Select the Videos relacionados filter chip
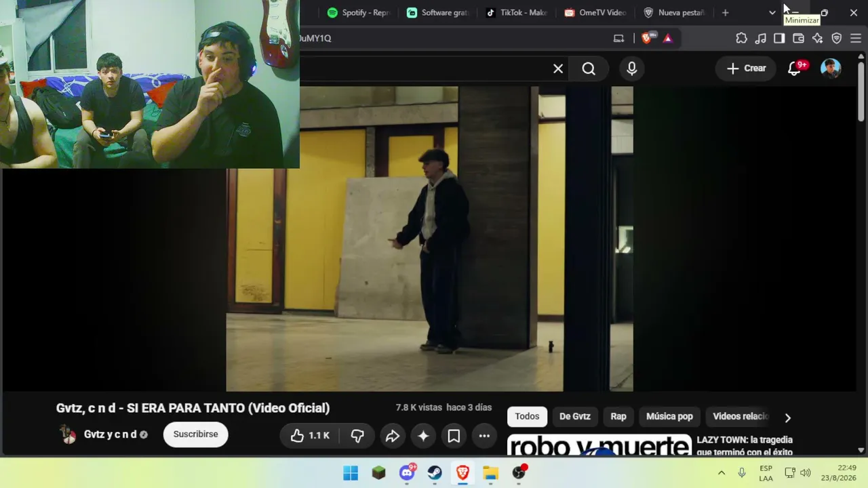 (741, 417)
